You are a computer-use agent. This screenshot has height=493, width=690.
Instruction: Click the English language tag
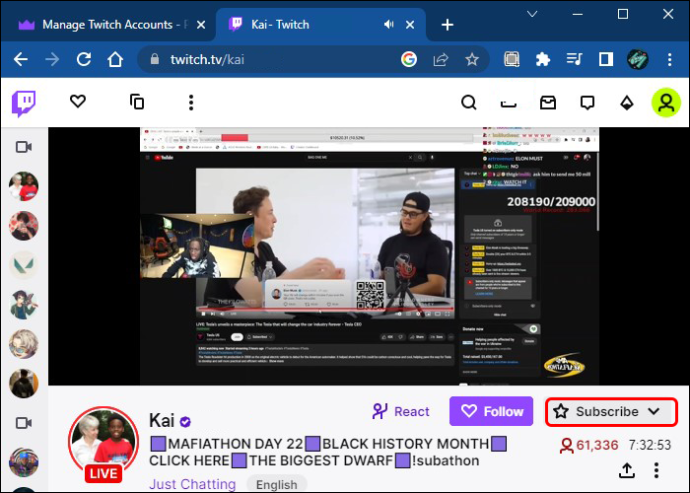276,484
